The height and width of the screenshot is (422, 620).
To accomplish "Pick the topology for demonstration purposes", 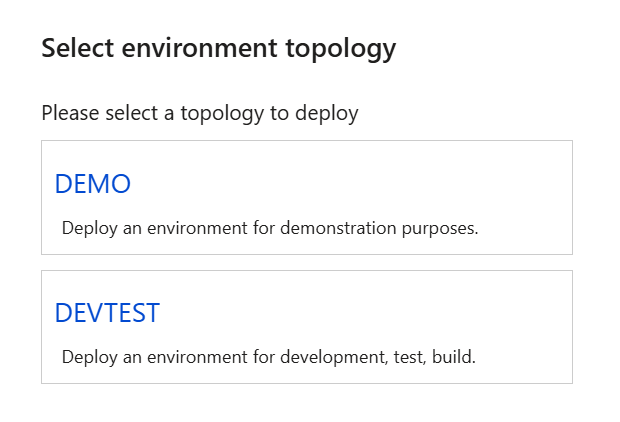I will 307,197.
